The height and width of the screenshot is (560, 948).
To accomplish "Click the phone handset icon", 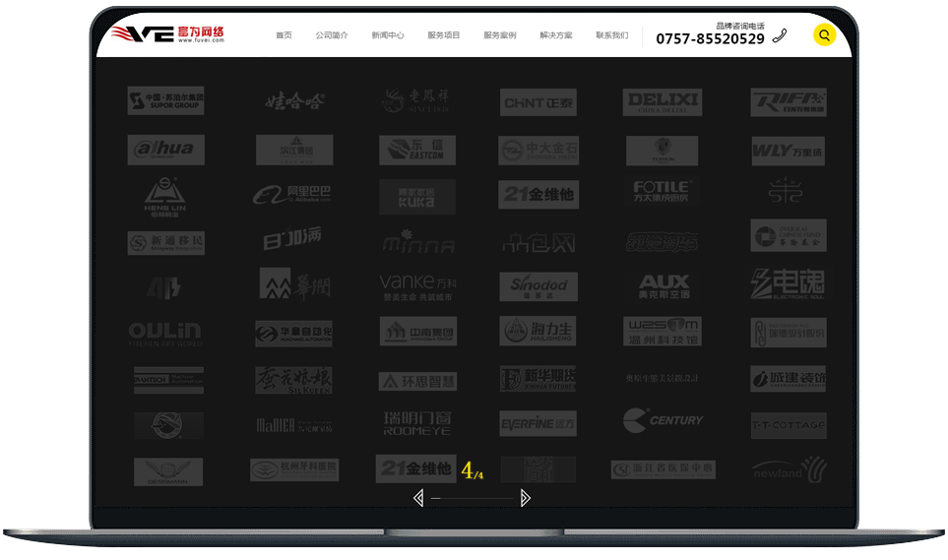I will (780, 36).
